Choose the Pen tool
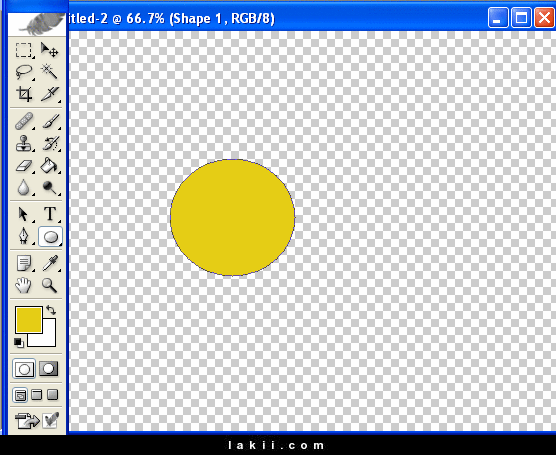The width and height of the screenshot is (556, 455). 24,236
